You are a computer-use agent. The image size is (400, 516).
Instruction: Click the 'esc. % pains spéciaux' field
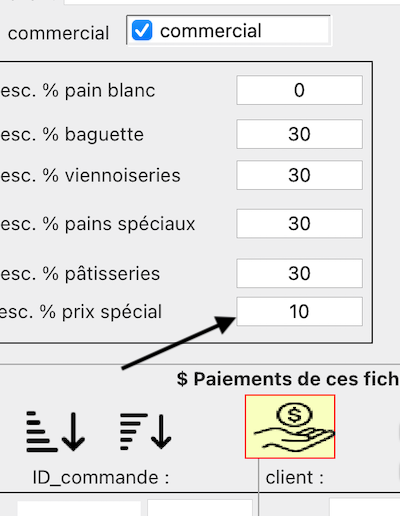pos(299,223)
